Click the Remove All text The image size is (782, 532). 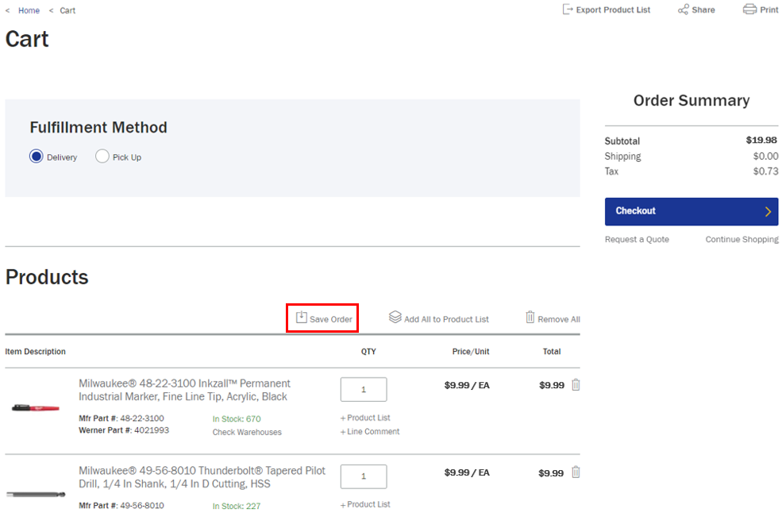coord(559,319)
